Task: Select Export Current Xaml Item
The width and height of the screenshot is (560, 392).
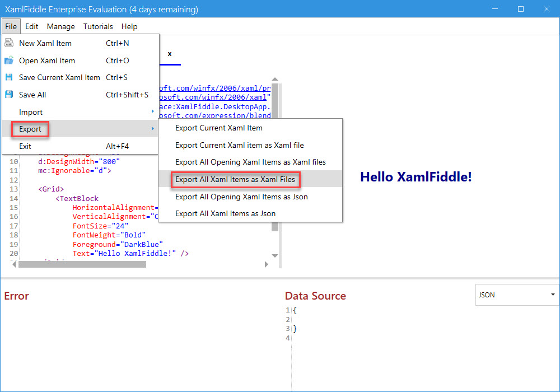Action: coord(250,128)
